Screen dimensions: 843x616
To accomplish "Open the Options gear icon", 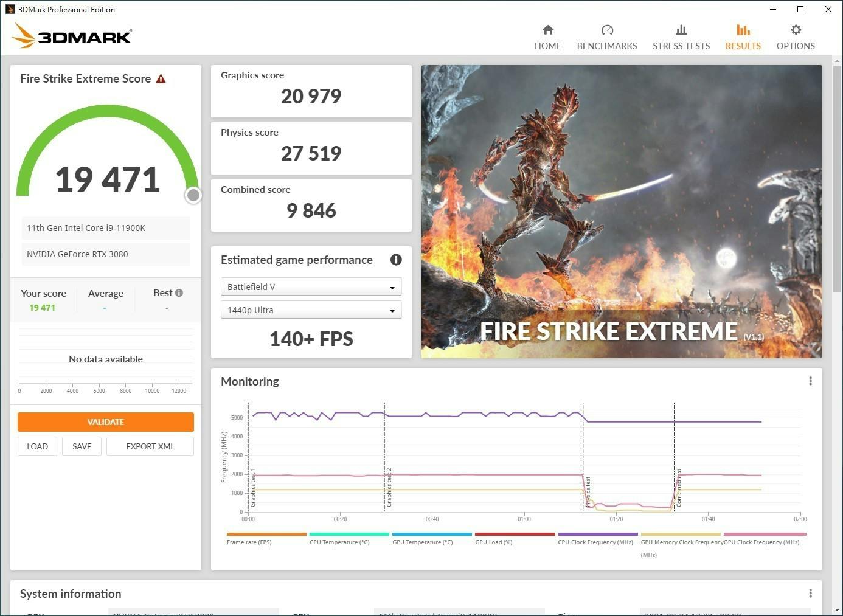I will [x=795, y=30].
